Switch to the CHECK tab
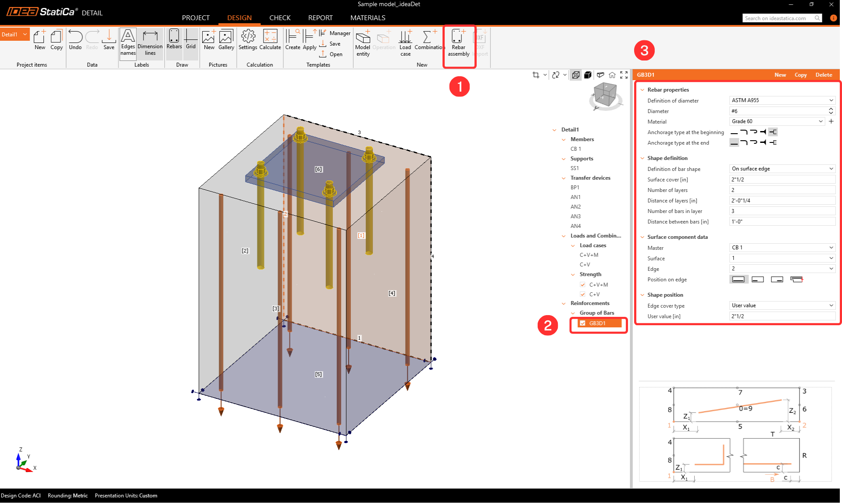Viewport: 842px width, 504px height. click(280, 18)
